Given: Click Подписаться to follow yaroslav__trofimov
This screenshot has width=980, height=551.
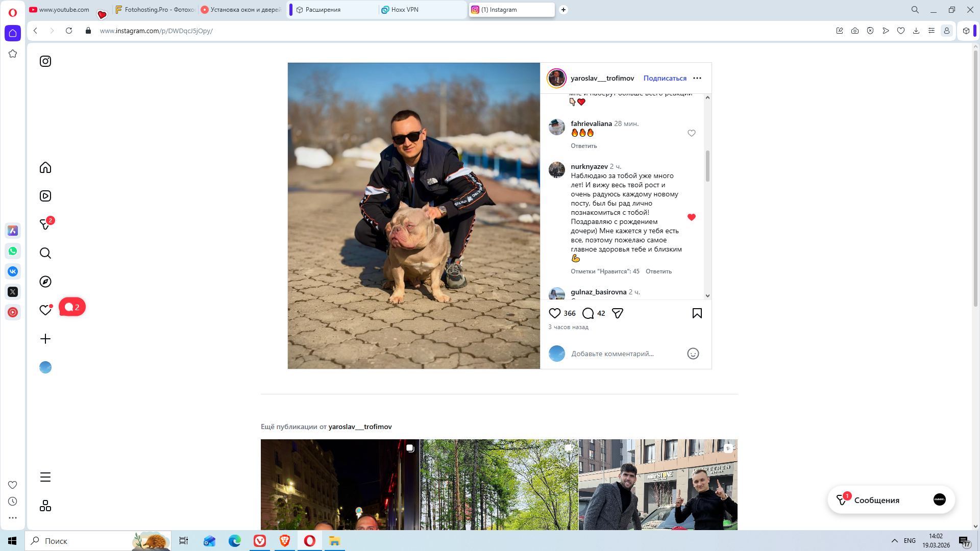Looking at the screenshot, I should [x=665, y=78].
